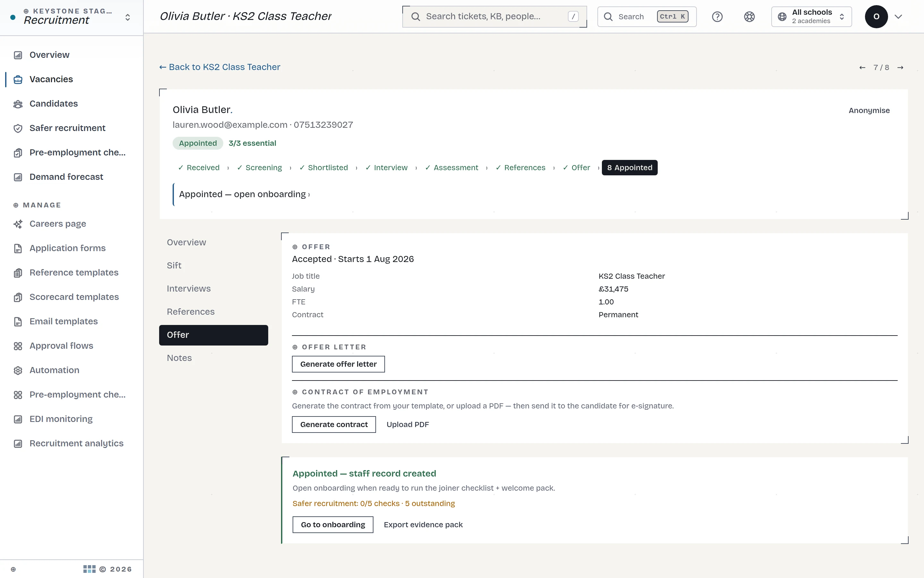
Task: Click the Safer recruitment shield icon
Action: coord(18,128)
